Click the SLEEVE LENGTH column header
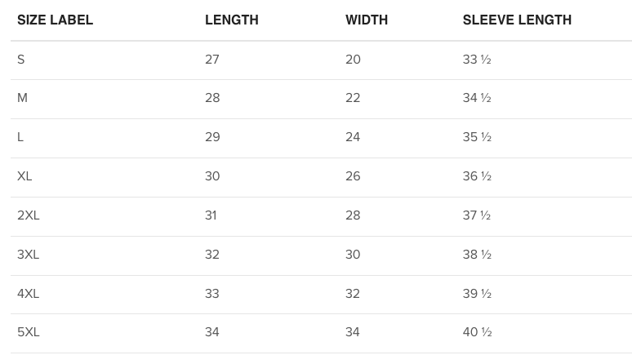 coord(517,20)
